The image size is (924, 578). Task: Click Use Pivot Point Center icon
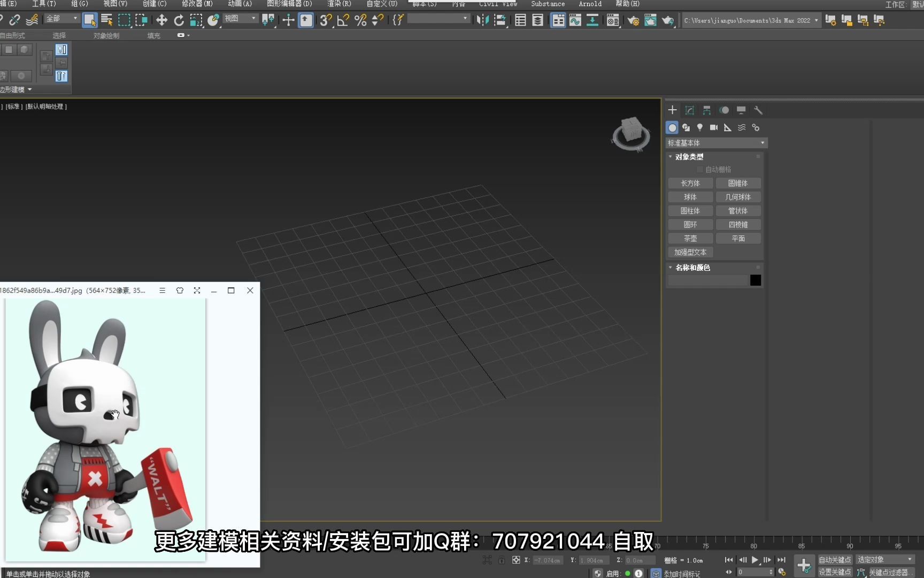coord(268,20)
